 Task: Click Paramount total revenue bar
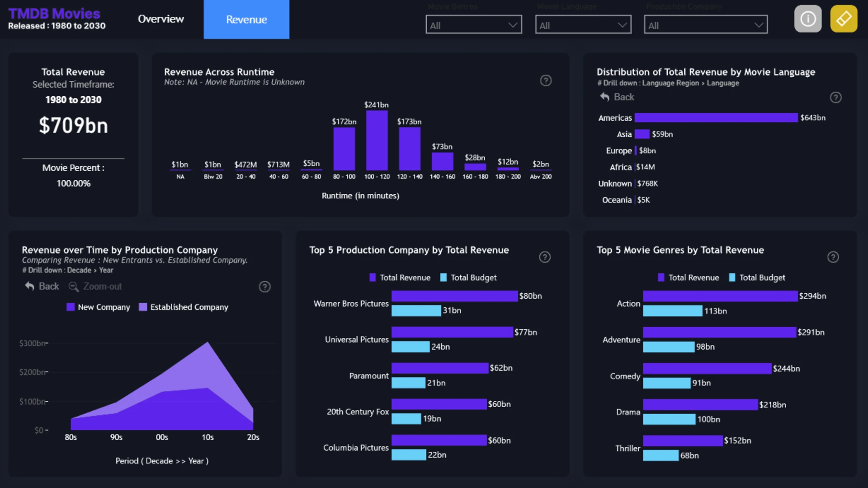click(x=440, y=368)
